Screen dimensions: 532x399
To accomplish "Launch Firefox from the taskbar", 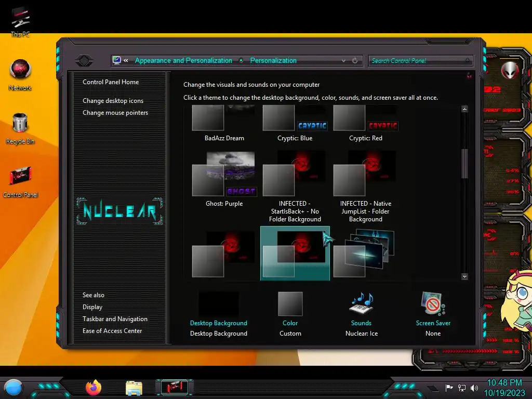I will click(x=94, y=388).
